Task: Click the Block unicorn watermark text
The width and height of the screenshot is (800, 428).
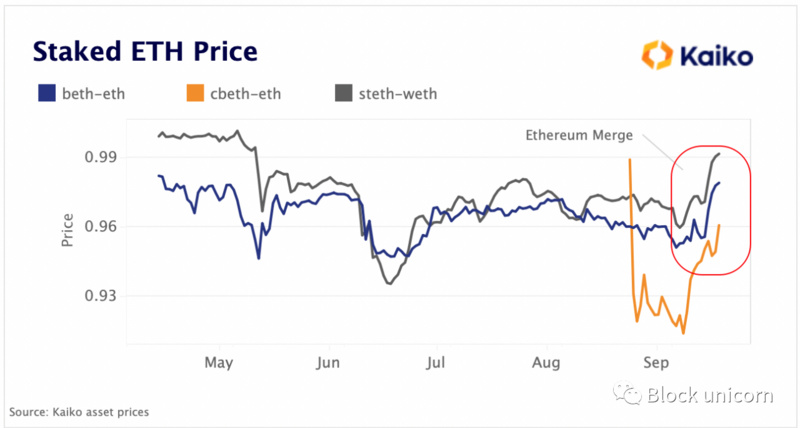Action: tap(710, 395)
